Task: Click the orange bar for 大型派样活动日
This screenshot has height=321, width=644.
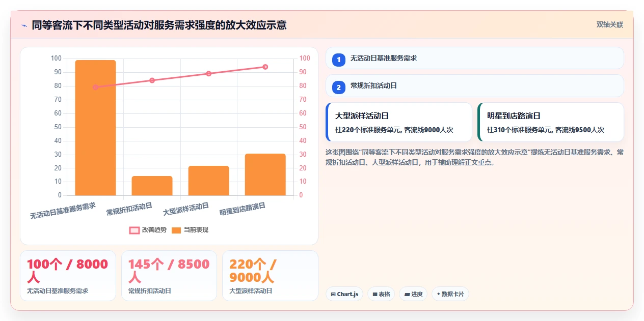Action: coord(208,181)
